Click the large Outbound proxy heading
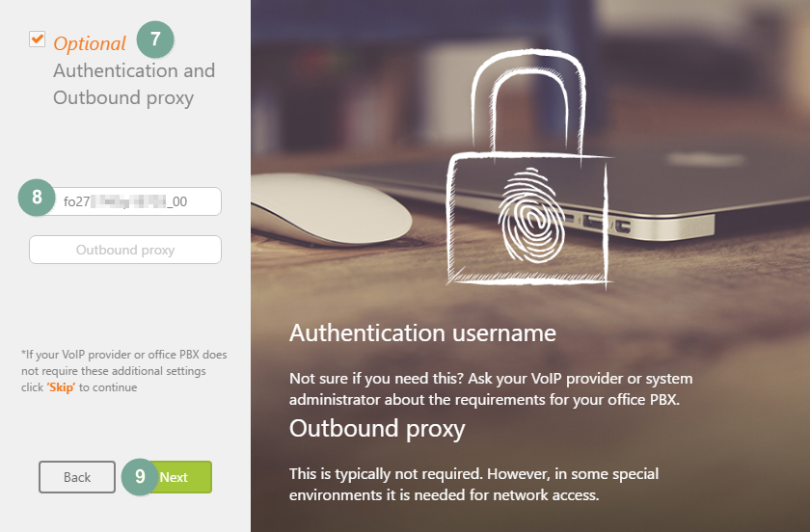 click(x=377, y=429)
